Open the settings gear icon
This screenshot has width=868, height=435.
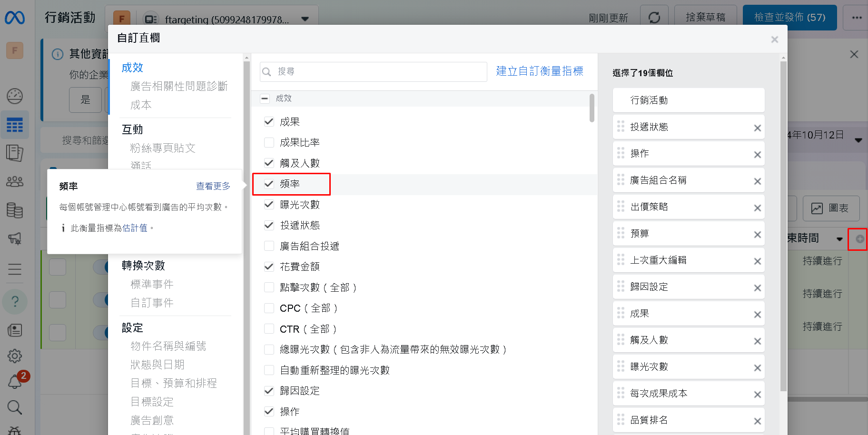click(x=15, y=356)
